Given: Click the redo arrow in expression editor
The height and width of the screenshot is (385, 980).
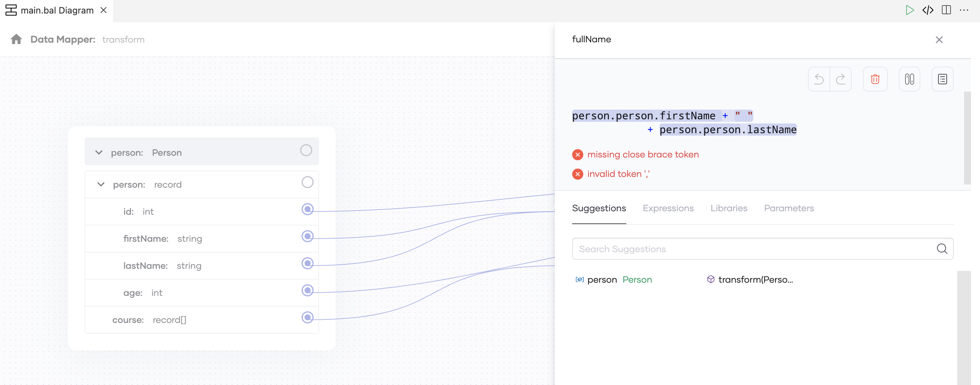Looking at the screenshot, I should coord(840,79).
